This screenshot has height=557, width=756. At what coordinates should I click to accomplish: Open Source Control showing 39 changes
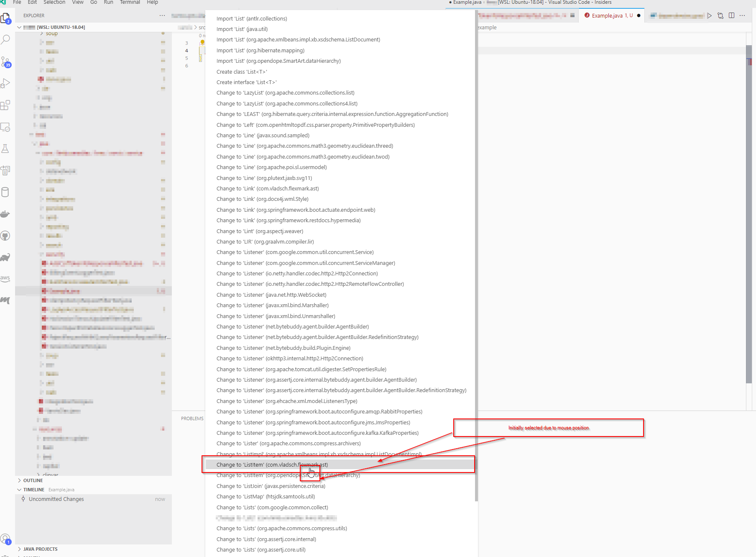click(x=6, y=62)
